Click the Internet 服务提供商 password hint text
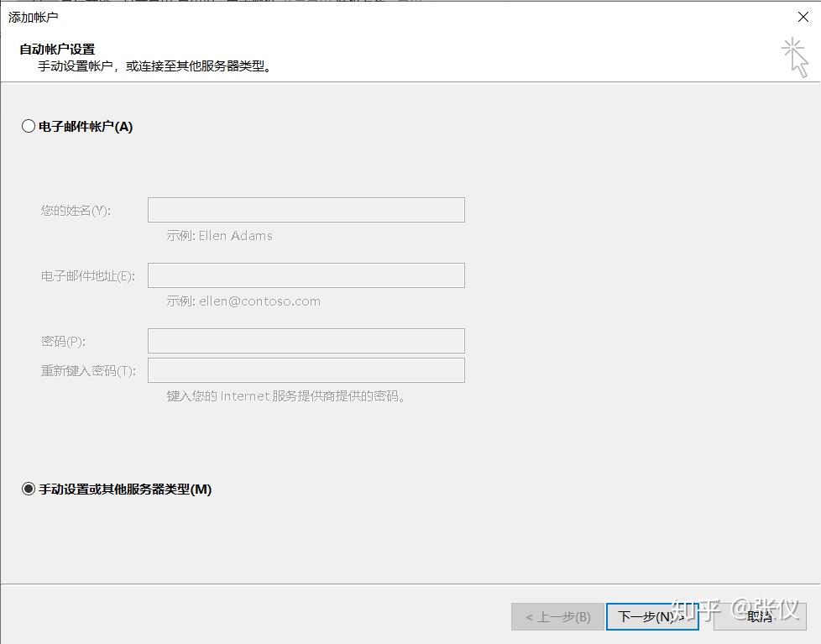This screenshot has width=821, height=644. pos(286,395)
